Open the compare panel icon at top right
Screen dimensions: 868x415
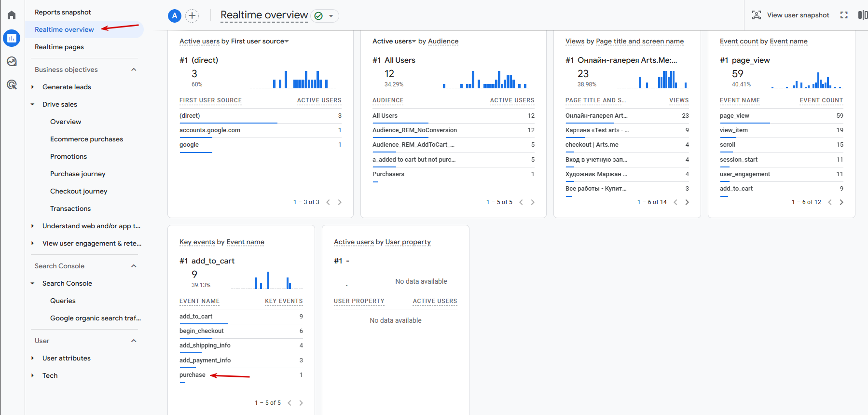tap(862, 15)
